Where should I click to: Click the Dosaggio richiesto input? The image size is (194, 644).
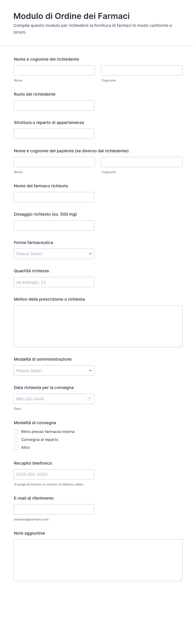click(x=54, y=225)
